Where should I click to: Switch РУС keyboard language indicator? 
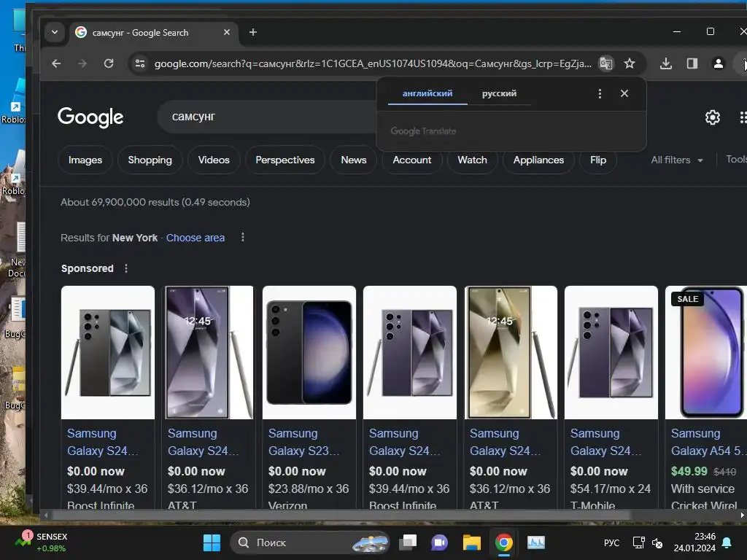[x=612, y=542]
